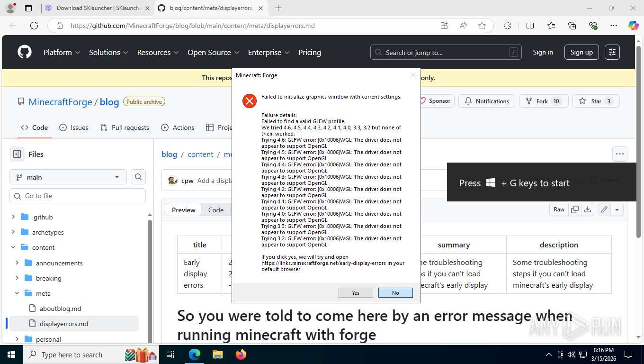This screenshot has width=644, height=364.
Task: Collapse the Files side panel icon
Action: point(17,154)
